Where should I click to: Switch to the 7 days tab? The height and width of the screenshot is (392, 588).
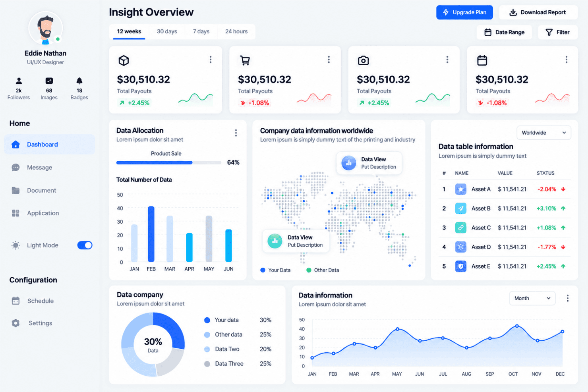coord(201,31)
